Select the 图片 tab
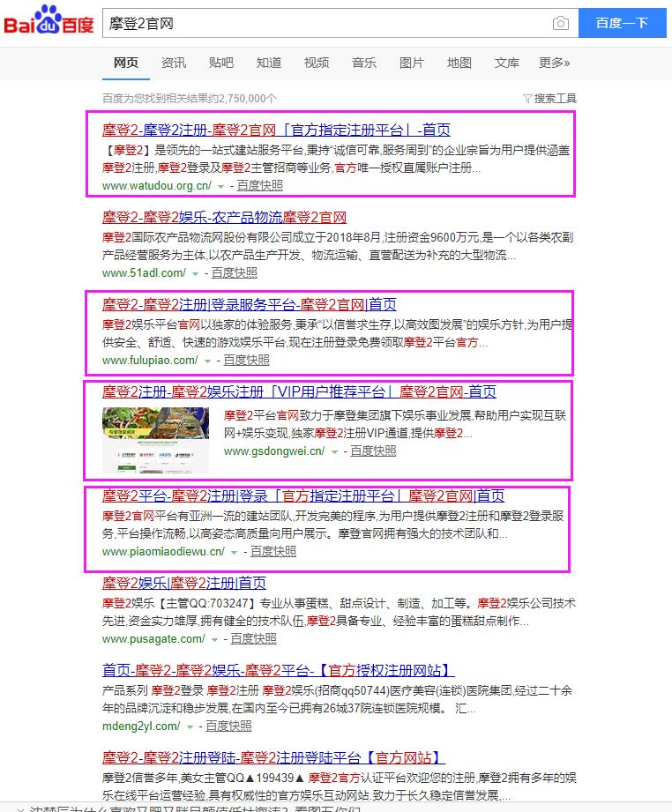 [x=412, y=63]
